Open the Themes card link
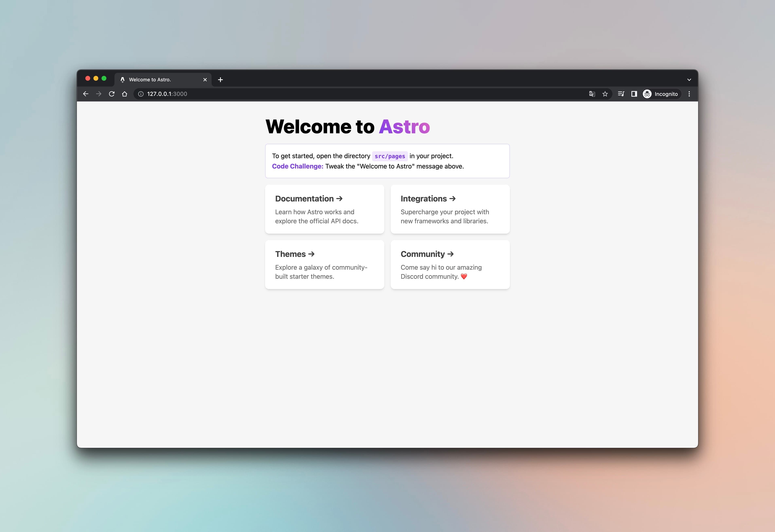The image size is (775, 532). (324, 265)
